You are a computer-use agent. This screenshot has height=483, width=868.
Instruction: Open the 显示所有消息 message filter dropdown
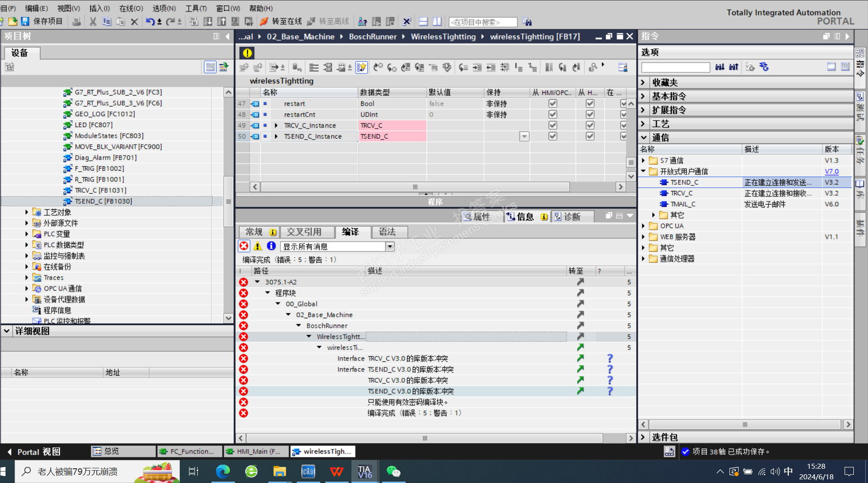(390, 247)
